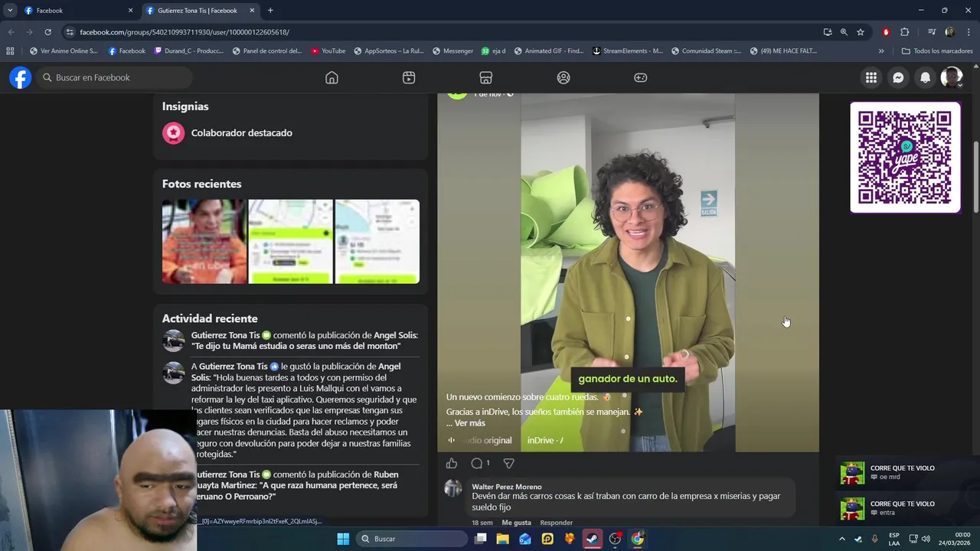This screenshot has height=551, width=980.
Task: View site information icon in address bar
Action: [70, 32]
